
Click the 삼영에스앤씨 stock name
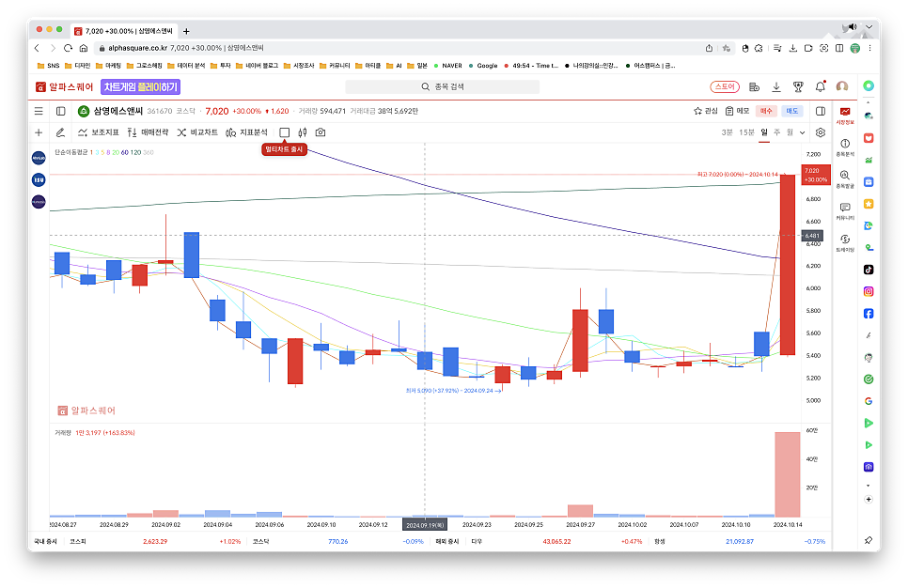tap(118, 111)
